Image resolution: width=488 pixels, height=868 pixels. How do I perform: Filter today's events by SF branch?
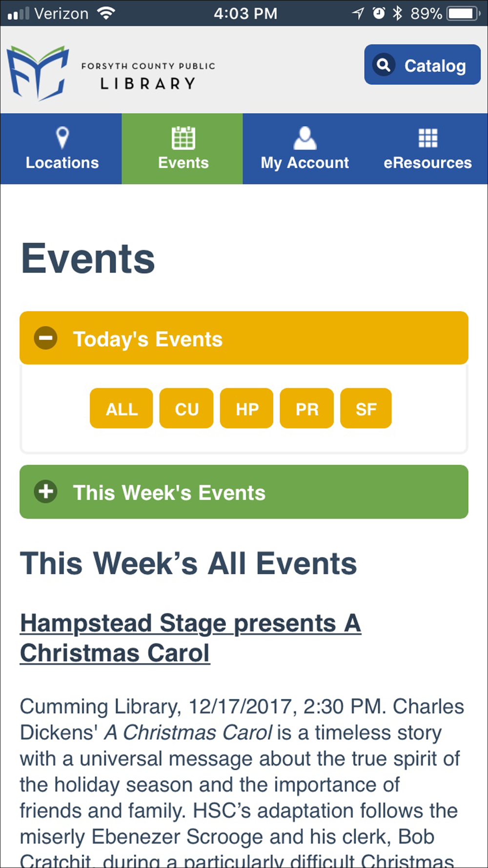(x=366, y=408)
